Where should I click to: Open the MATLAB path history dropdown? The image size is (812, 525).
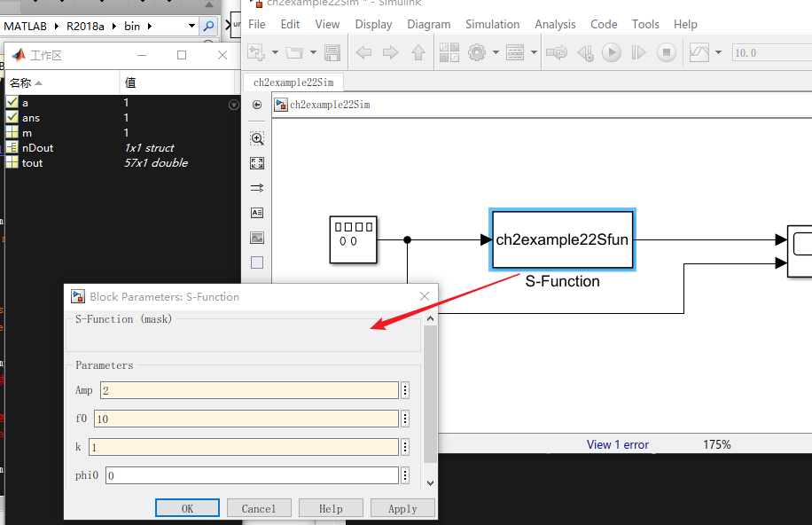click(191, 26)
